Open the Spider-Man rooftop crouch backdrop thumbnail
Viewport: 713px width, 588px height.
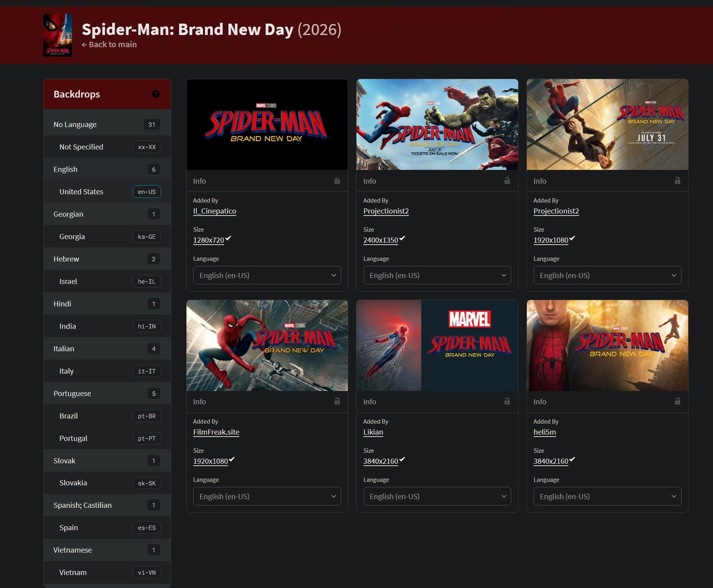[x=267, y=345]
